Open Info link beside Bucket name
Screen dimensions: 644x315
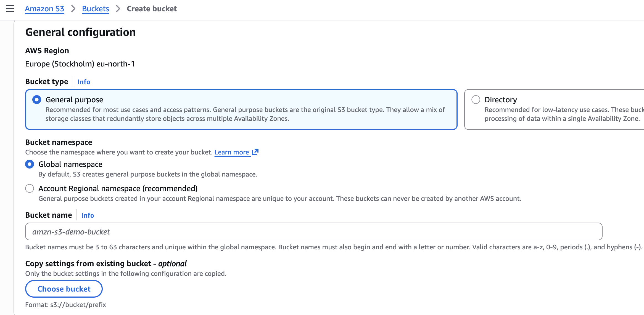(x=88, y=215)
